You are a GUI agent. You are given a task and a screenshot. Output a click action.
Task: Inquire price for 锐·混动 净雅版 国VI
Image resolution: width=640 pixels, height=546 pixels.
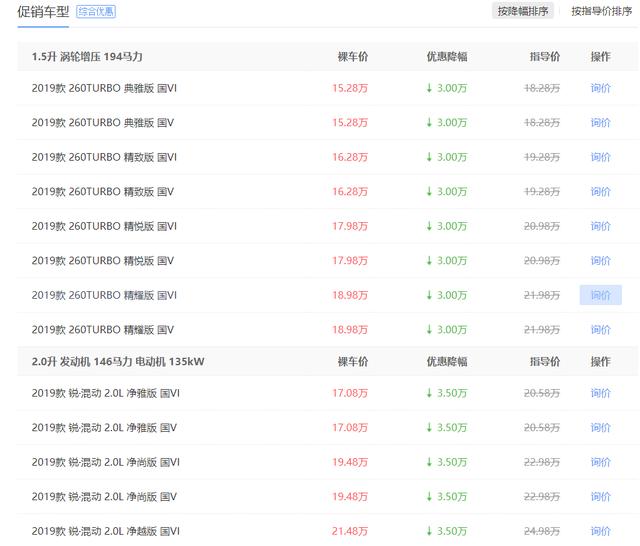tap(600, 393)
